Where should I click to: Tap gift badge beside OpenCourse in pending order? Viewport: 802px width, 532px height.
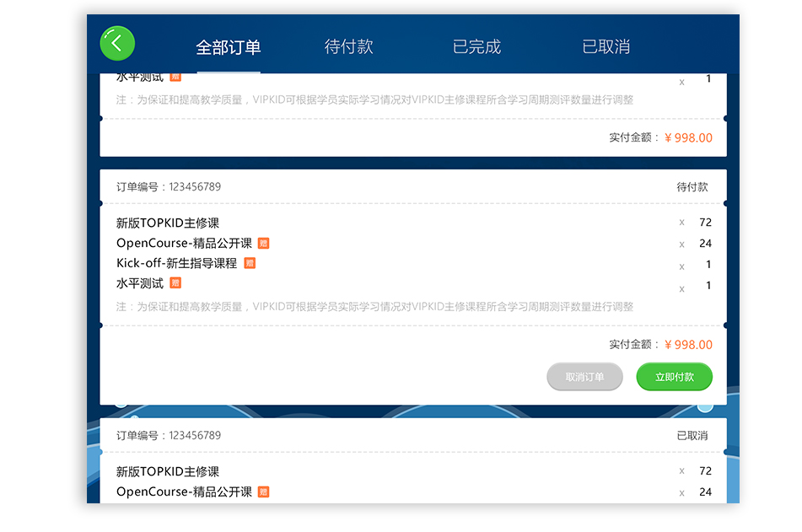[264, 244]
